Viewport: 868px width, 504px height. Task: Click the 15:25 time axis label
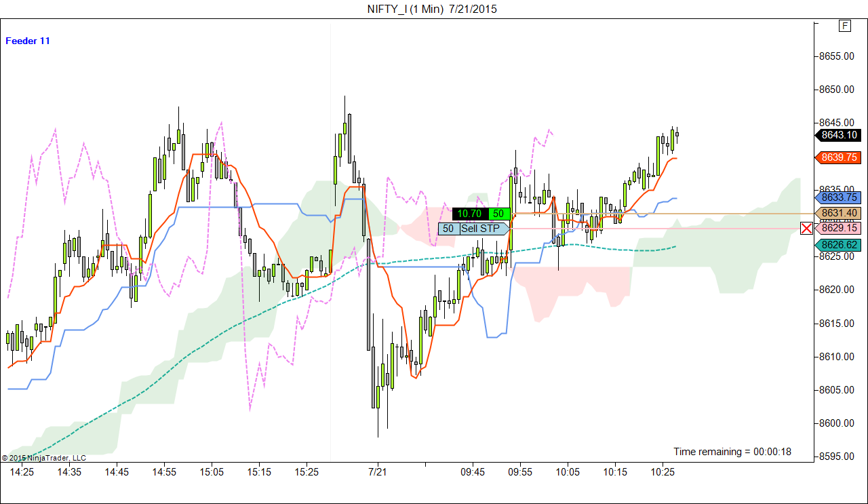point(307,471)
